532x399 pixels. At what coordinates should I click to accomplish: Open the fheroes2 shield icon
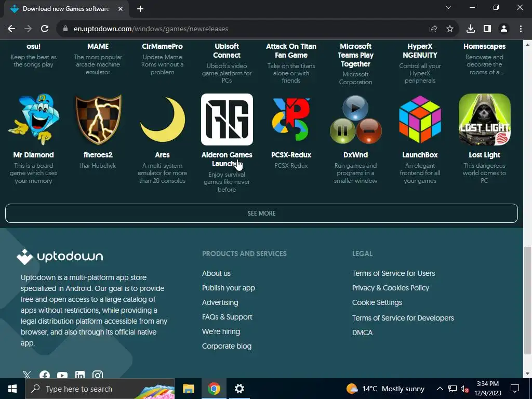[x=98, y=119]
